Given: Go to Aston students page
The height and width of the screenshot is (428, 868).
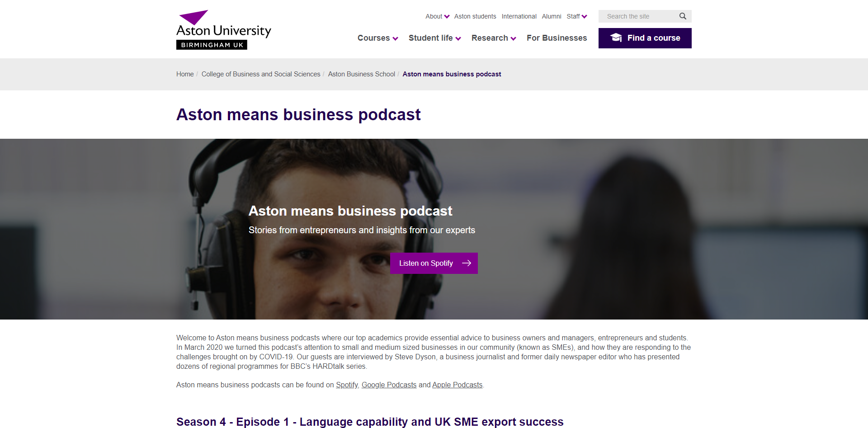Looking at the screenshot, I should click(475, 16).
